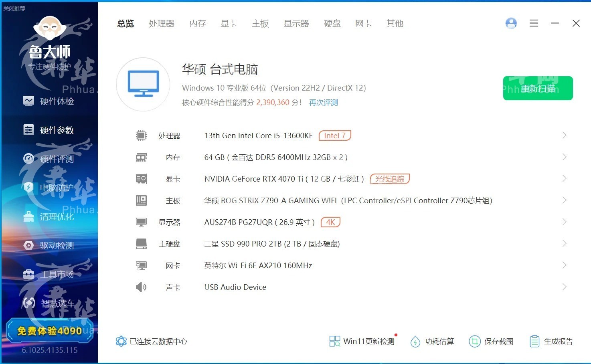The width and height of the screenshot is (591, 364).
Task: Open 驱动检测 in the sidebar
Action: pyautogui.click(x=49, y=246)
